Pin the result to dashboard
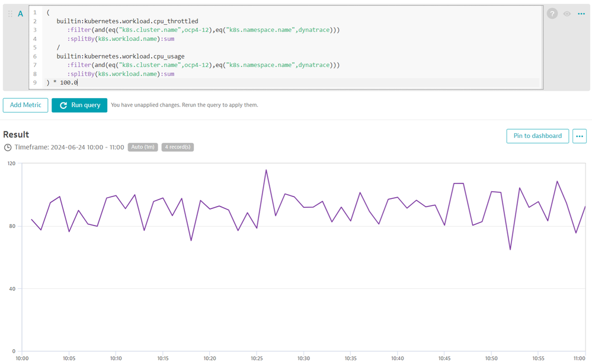Screen dimensions: 592x364 (x=537, y=136)
